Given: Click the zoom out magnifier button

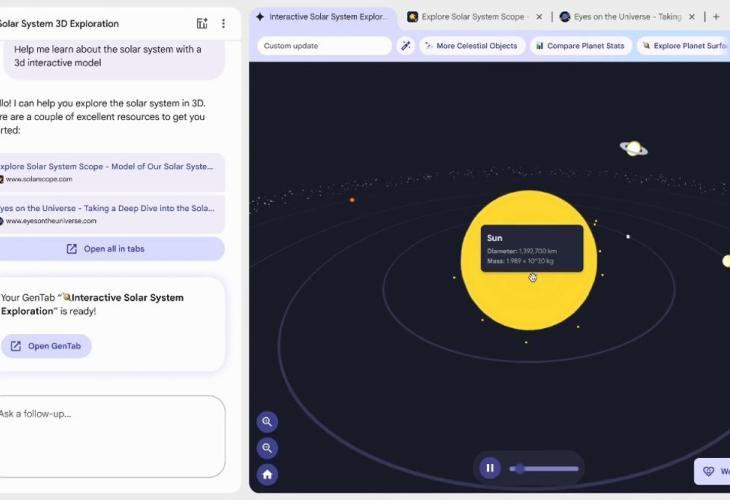Looking at the screenshot, I should (x=267, y=448).
